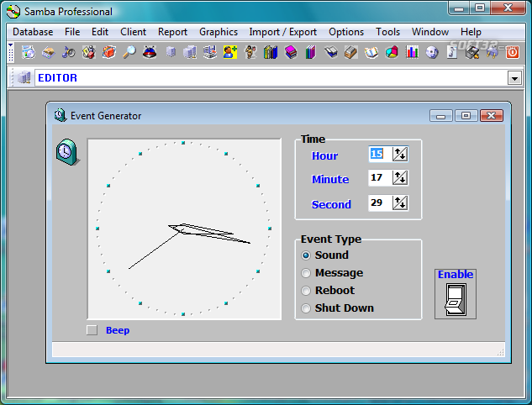Click the disk drive toolbar icon
The width and height of the screenshot is (532, 405).
tap(49, 52)
